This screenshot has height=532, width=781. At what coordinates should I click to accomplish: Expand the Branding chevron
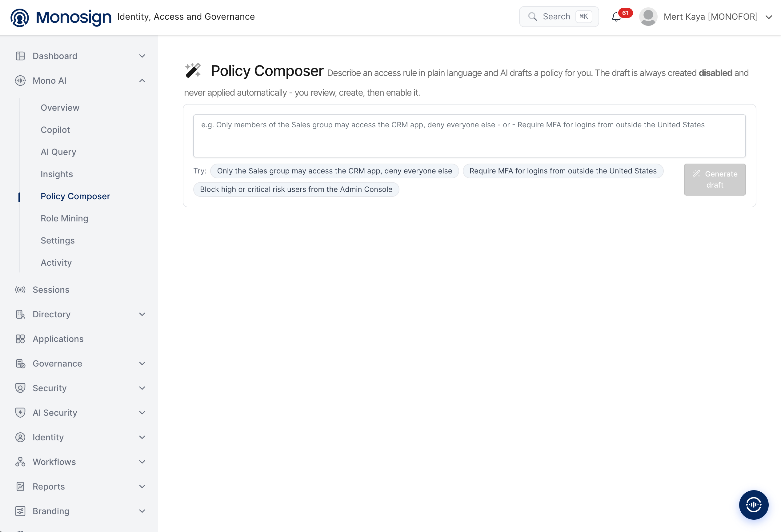(x=142, y=511)
